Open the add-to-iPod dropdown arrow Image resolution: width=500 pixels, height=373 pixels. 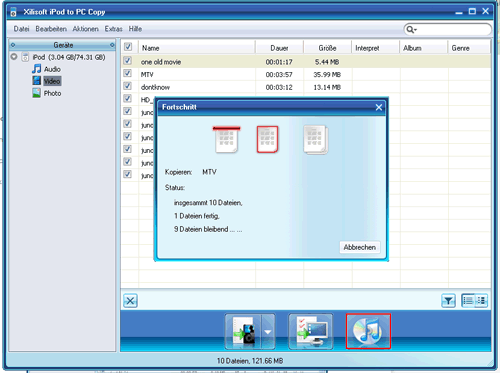pos(268,332)
